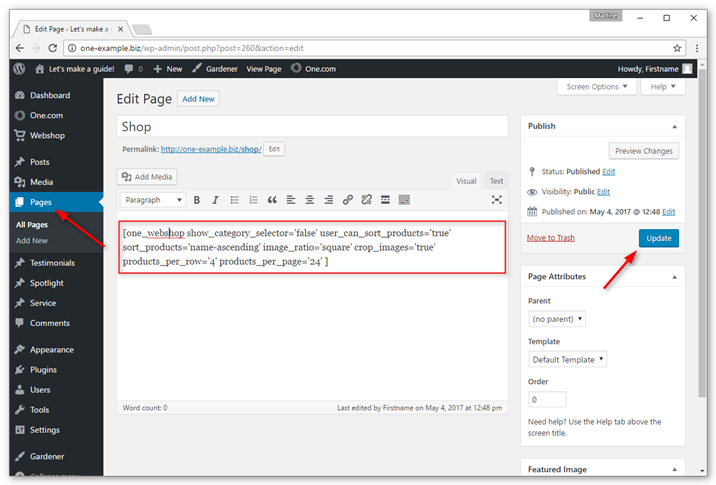The width and height of the screenshot is (716, 485).
Task: Click the insert link icon
Action: 347,200
